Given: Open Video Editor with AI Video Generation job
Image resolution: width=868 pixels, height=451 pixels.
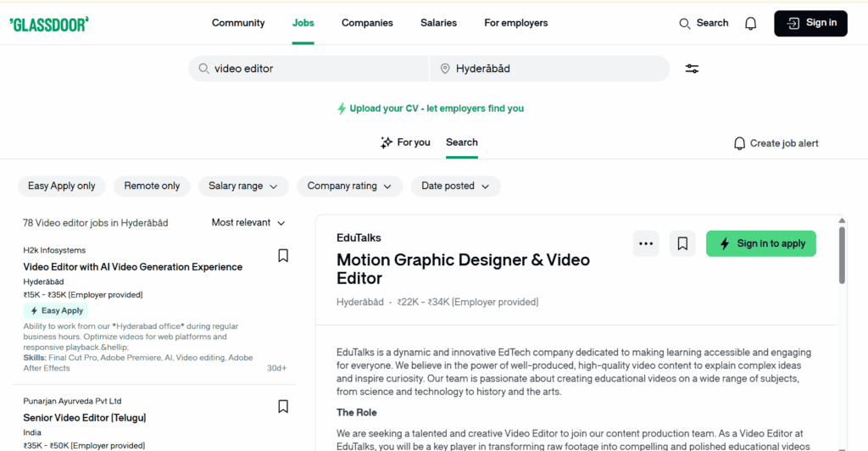Looking at the screenshot, I should 133,267.
